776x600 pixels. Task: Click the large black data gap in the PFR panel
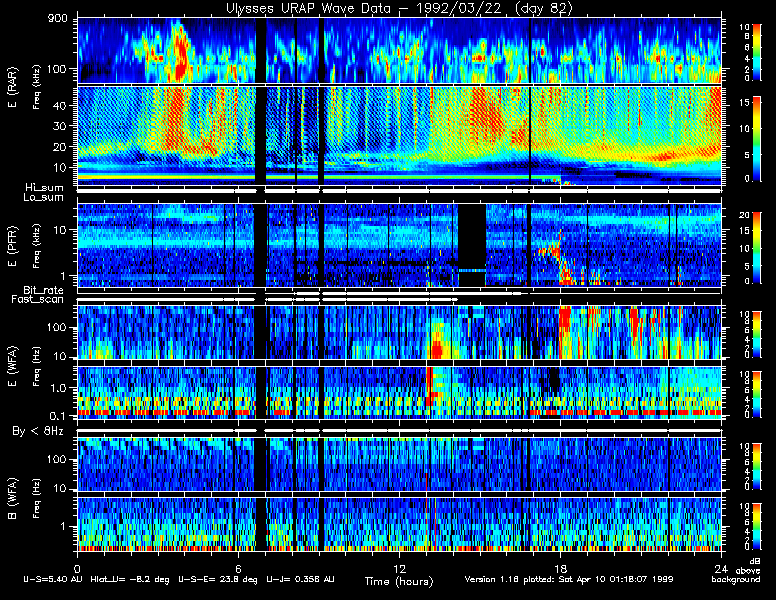(472, 245)
